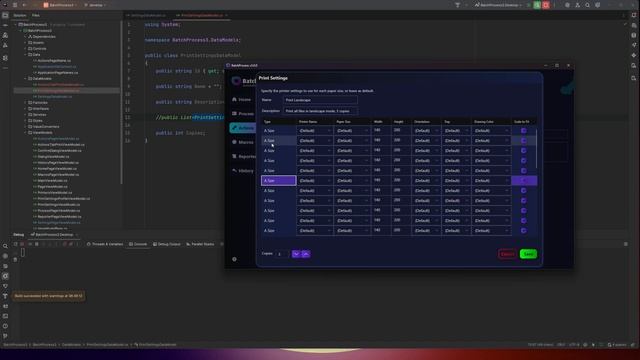Viewport: 640px width, 360px height.
Task: Click the Build succeeded notification popup
Action: (x=49, y=296)
